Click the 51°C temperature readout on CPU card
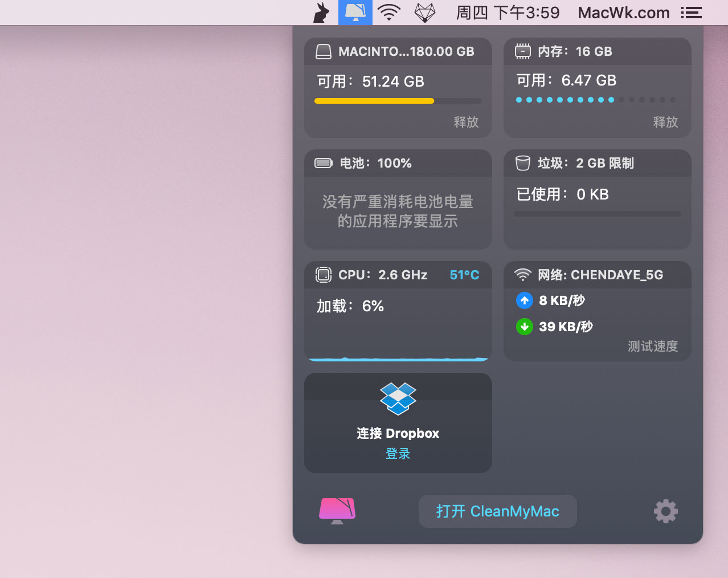The image size is (728, 578). 464,275
